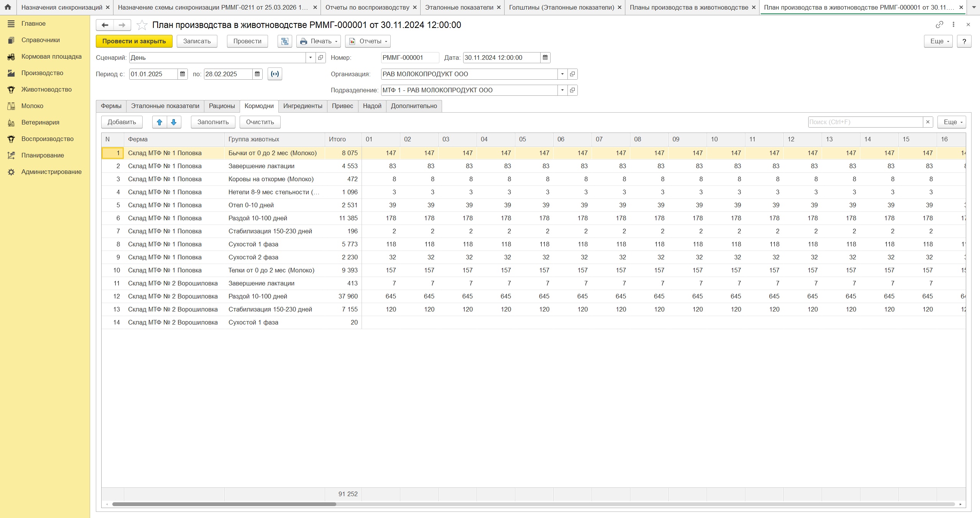
Task: Click the Заполнить button
Action: tap(213, 122)
